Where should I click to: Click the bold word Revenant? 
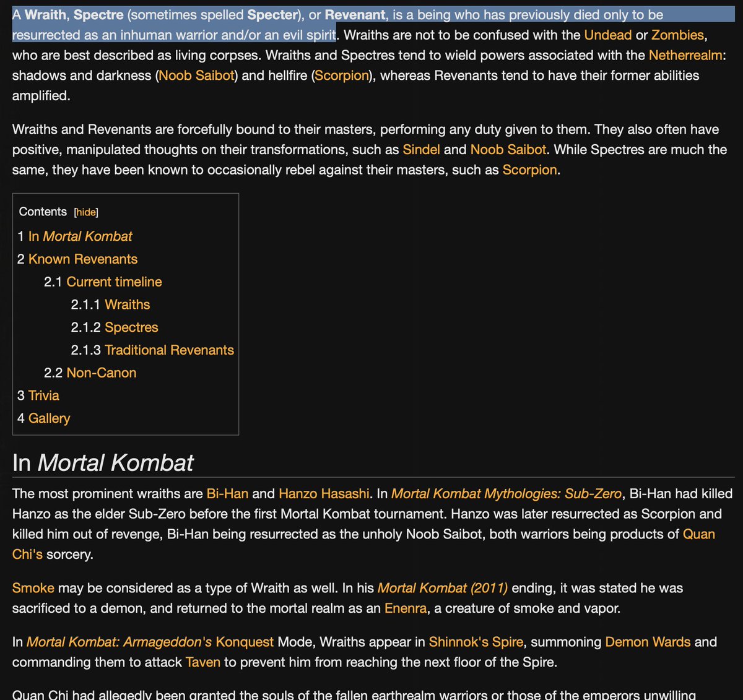click(355, 15)
